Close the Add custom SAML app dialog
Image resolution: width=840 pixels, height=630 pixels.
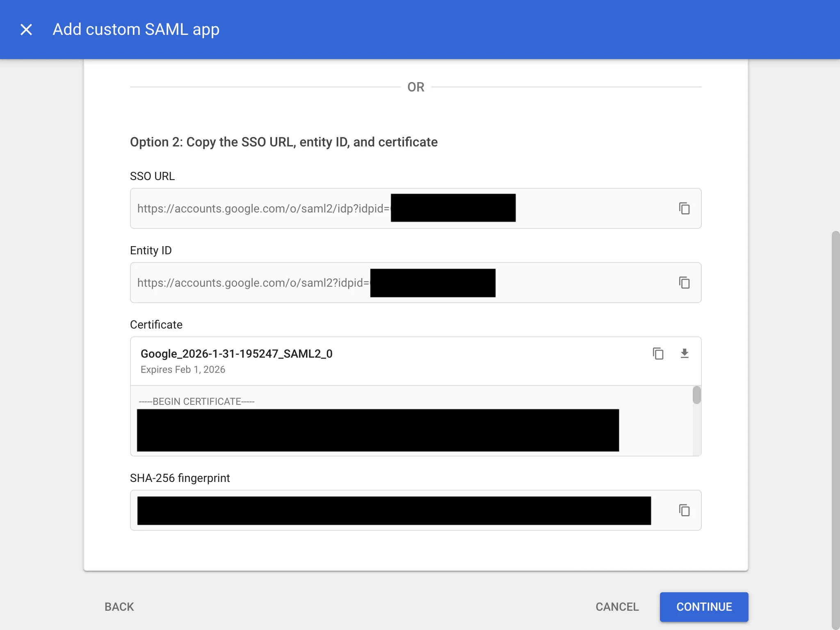[x=26, y=30]
